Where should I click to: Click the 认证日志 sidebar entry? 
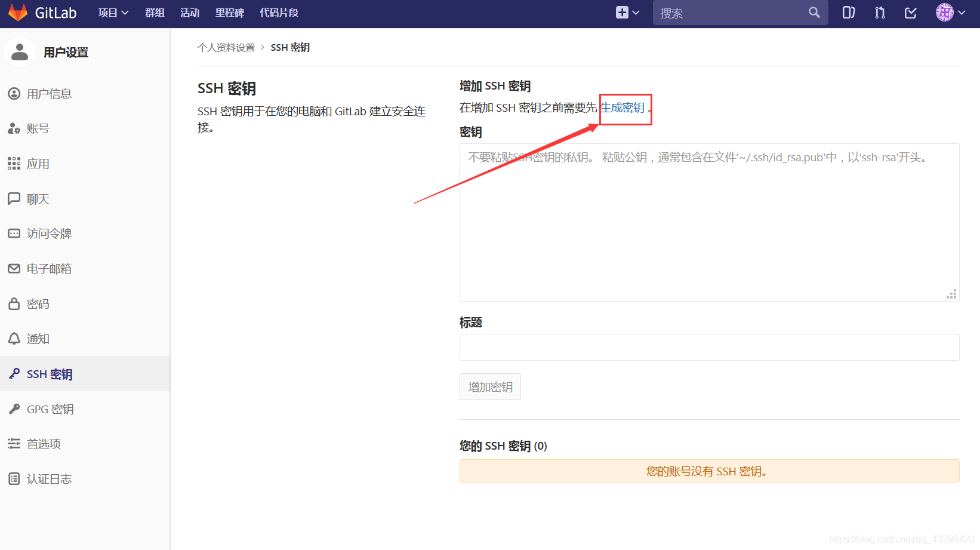coord(85,479)
